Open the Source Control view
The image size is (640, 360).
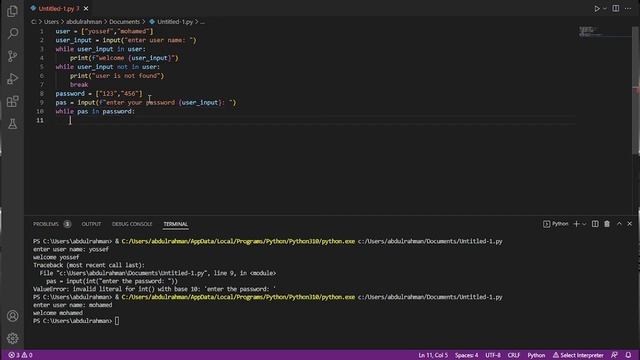tap(12, 56)
